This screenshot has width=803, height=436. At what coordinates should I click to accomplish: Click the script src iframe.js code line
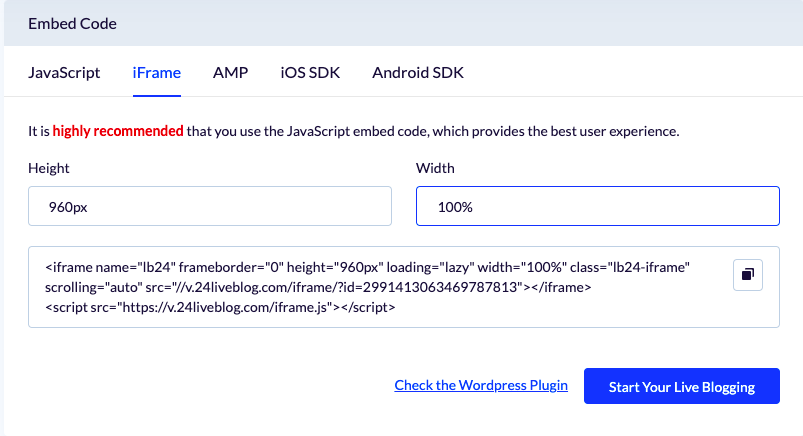[220, 307]
